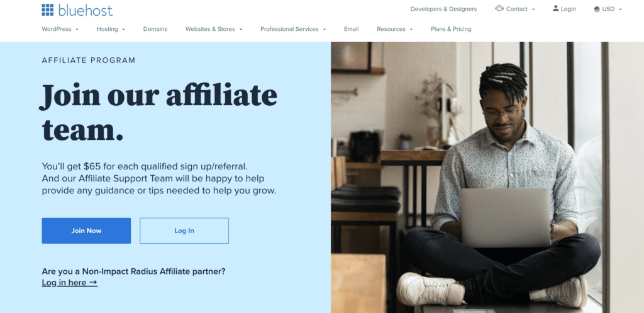Click the outlined Log In button
The height and width of the screenshot is (313, 644).
point(184,230)
